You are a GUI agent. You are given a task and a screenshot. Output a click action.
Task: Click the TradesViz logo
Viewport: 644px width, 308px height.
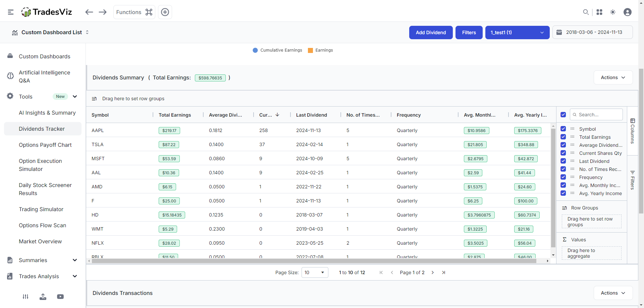point(47,12)
